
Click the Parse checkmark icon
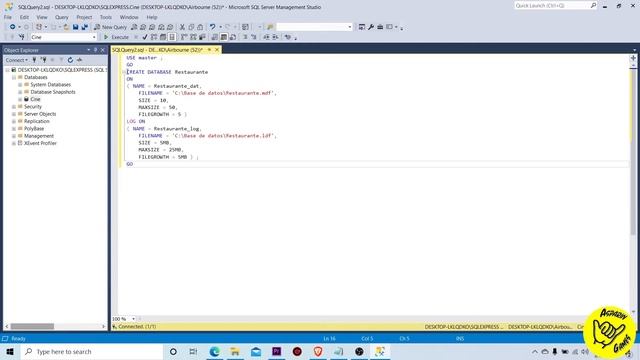pos(144,37)
